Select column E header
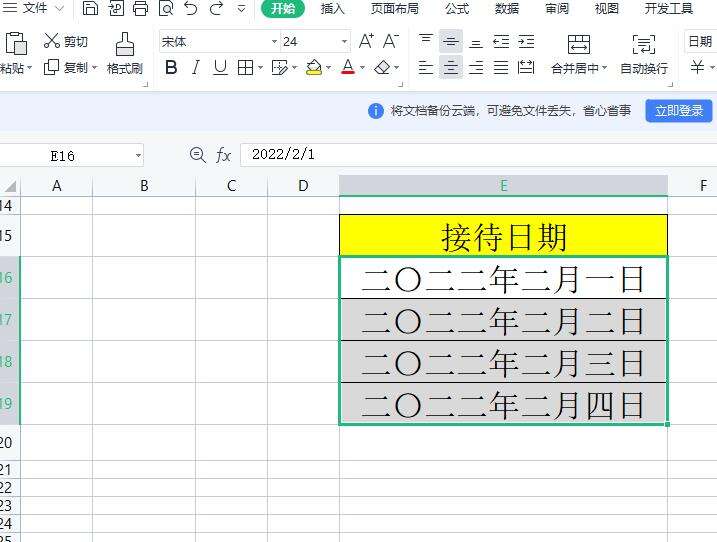The width and height of the screenshot is (717, 542). coord(503,186)
